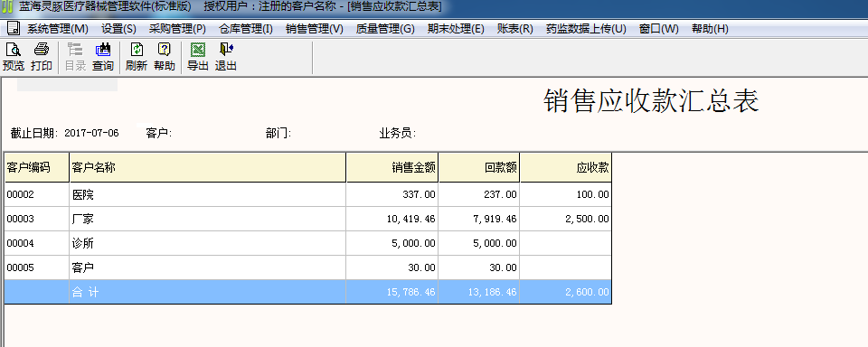Screen dimensions: 868x347
Task: Click the document icon left of 系统管理
Action: coord(14,28)
